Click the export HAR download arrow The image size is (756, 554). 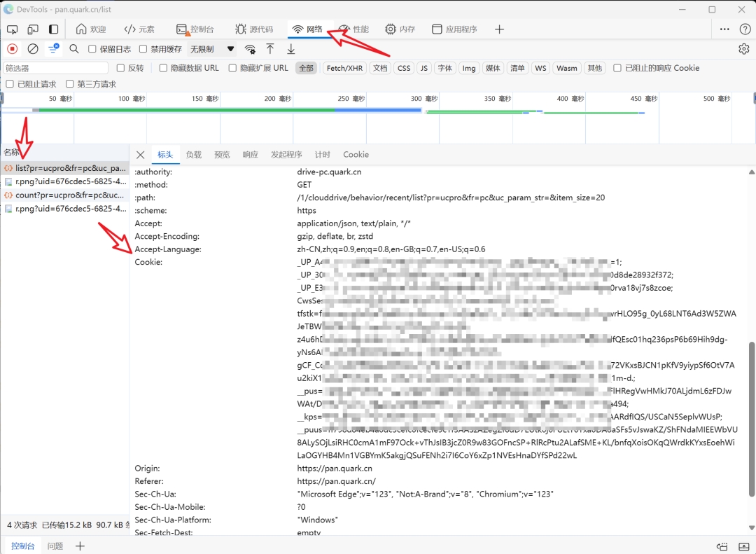(x=291, y=49)
